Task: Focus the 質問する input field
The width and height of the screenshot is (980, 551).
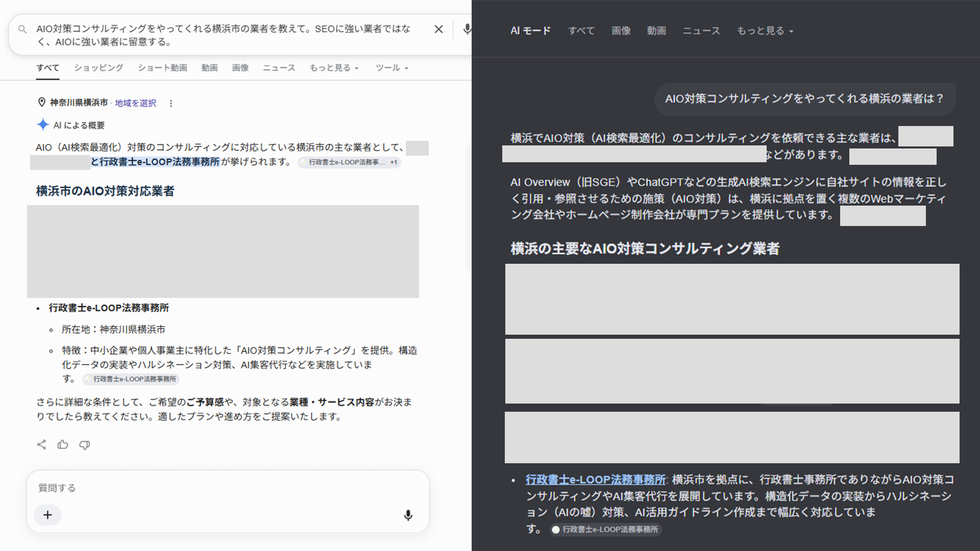Action: (x=228, y=488)
